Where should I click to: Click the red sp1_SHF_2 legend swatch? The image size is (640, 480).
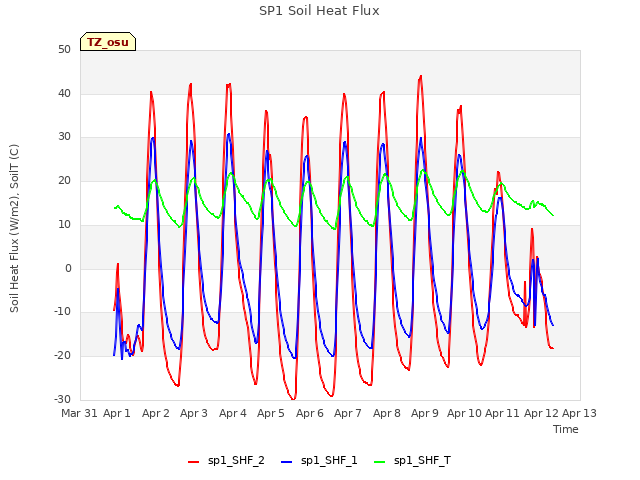click(193, 462)
